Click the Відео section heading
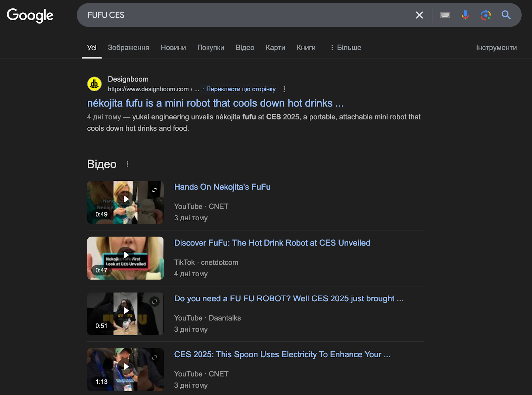Viewport: 532px width, 395px height. coord(102,164)
